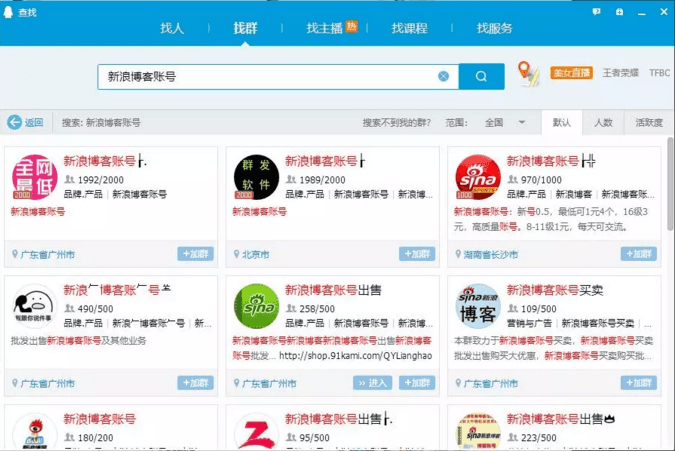Click the search input field
This screenshot has width=675, height=452.
click(x=278, y=77)
